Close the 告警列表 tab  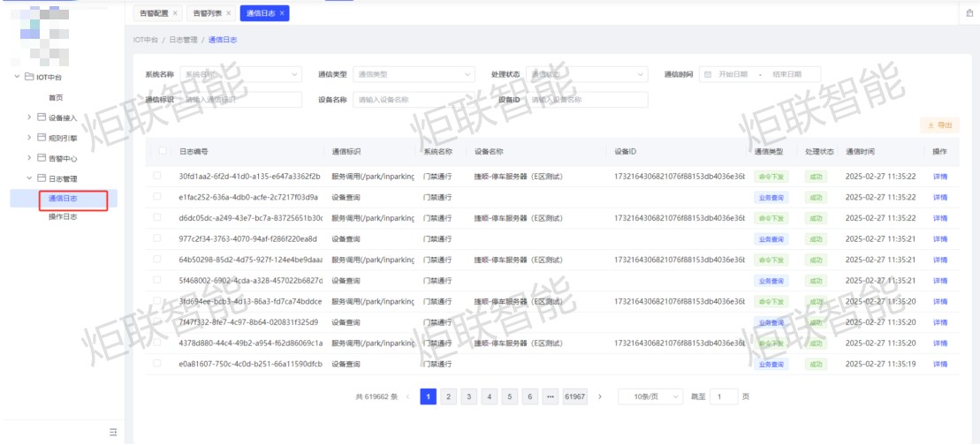[229, 13]
